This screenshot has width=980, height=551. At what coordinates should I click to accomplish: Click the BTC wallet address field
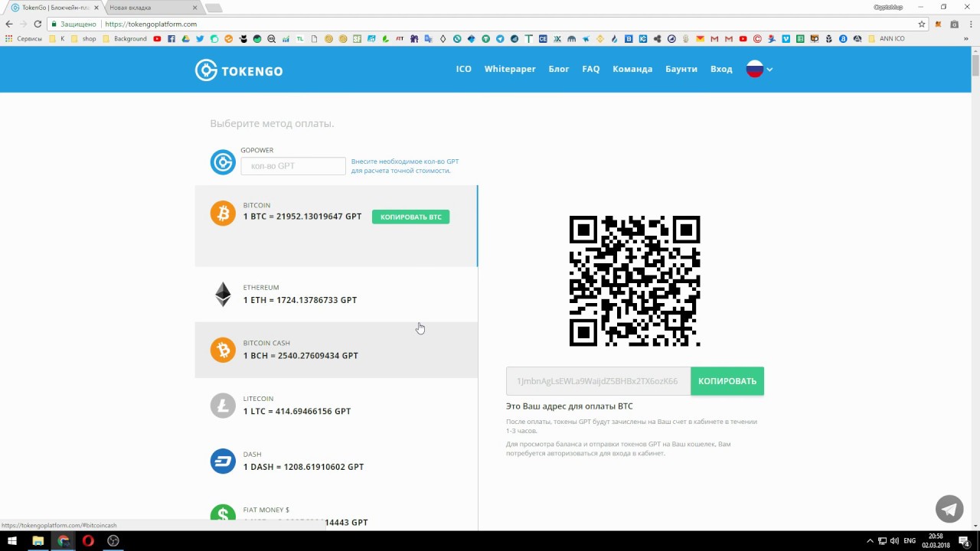(x=598, y=381)
